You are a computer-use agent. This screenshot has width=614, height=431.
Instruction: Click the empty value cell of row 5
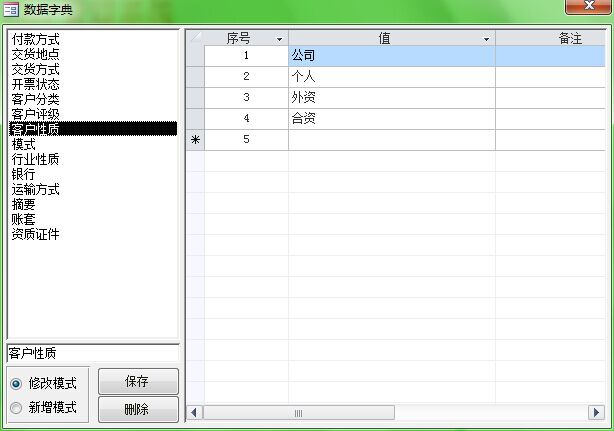(x=392, y=140)
